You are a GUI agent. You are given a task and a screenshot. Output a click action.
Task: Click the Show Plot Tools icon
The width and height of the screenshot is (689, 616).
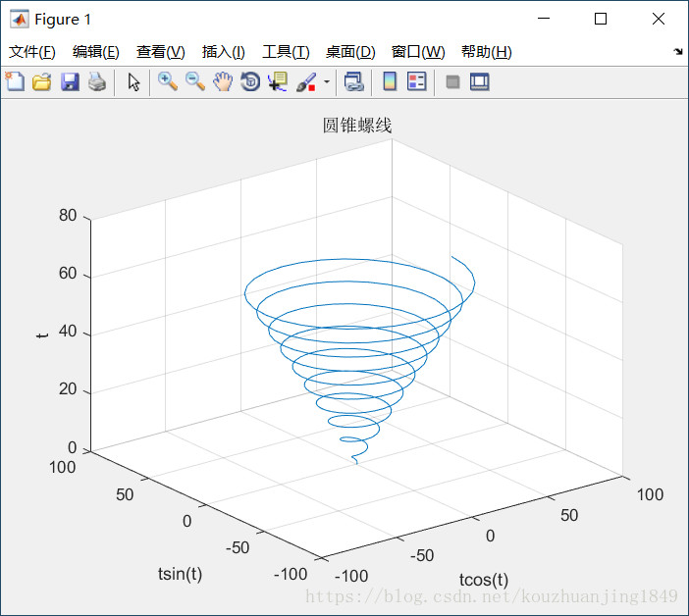click(479, 81)
